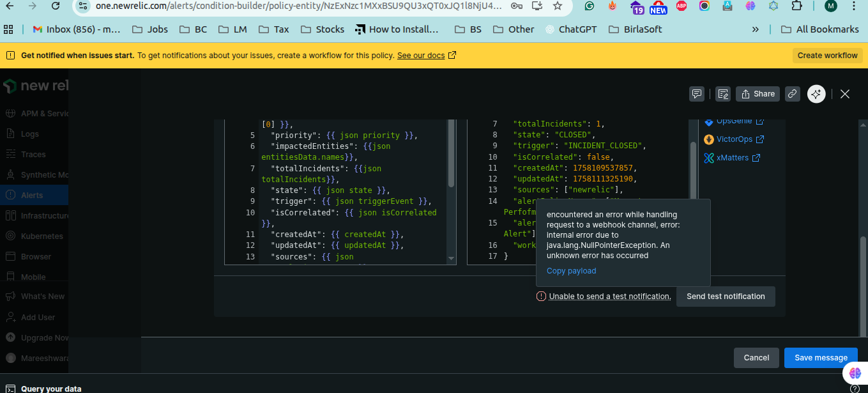The height and width of the screenshot is (393, 868).
Task: Open the Inbox (856) Gmail bookmark
Action: pos(75,29)
